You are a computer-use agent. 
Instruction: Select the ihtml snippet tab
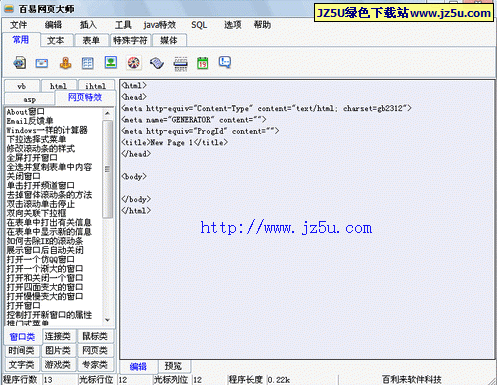[x=96, y=86]
